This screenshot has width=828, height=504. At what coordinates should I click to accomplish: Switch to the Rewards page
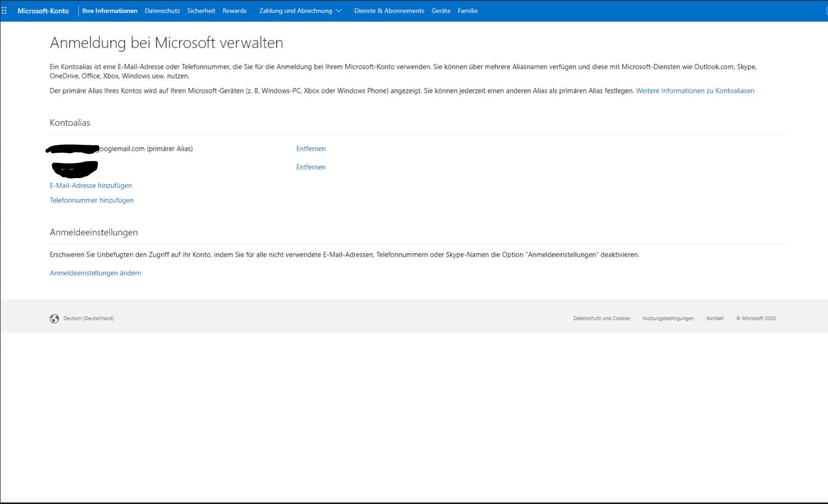(234, 11)
